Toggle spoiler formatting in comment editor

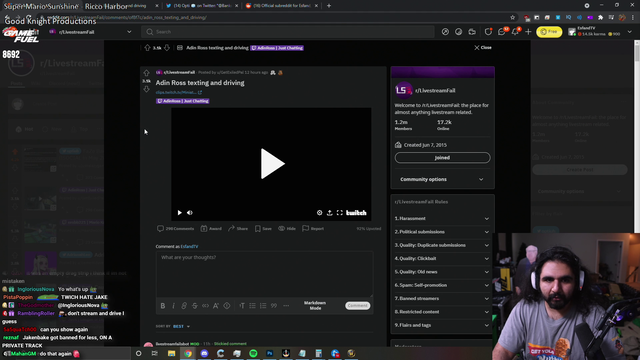tap(227, 306)
